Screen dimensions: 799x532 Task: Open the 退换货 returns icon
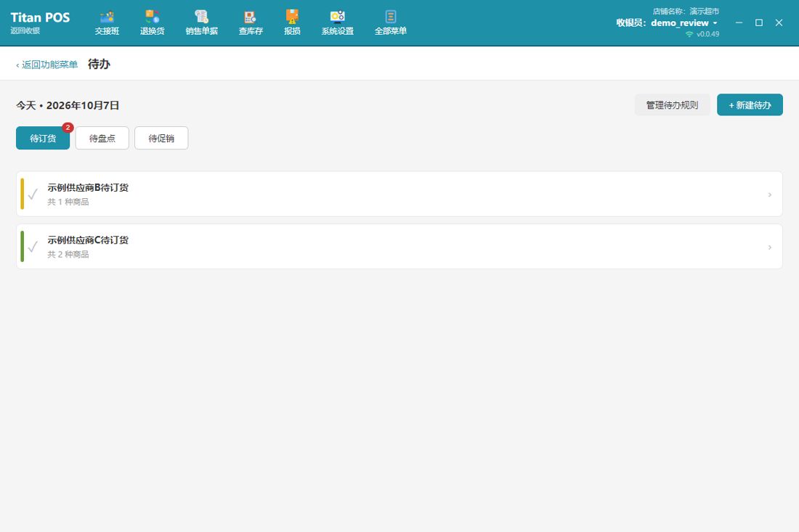[153, 23]
